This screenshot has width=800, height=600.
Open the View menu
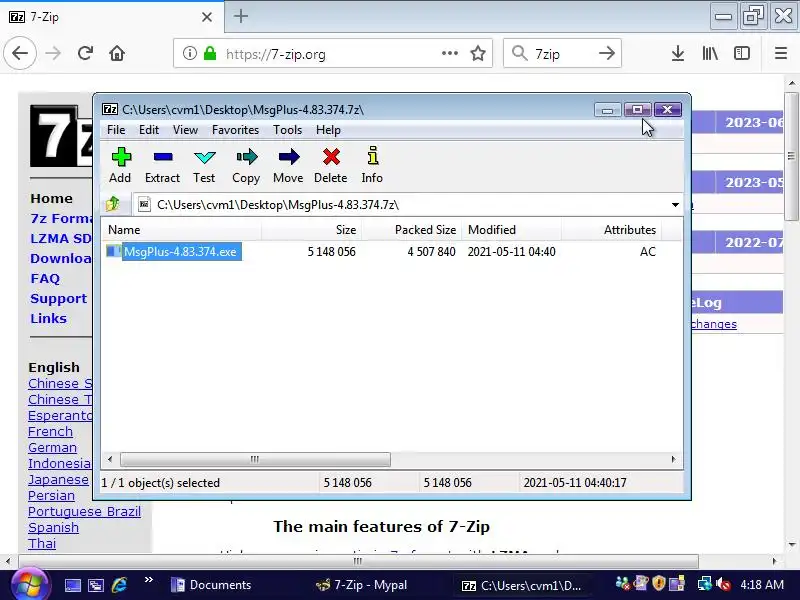185,130
